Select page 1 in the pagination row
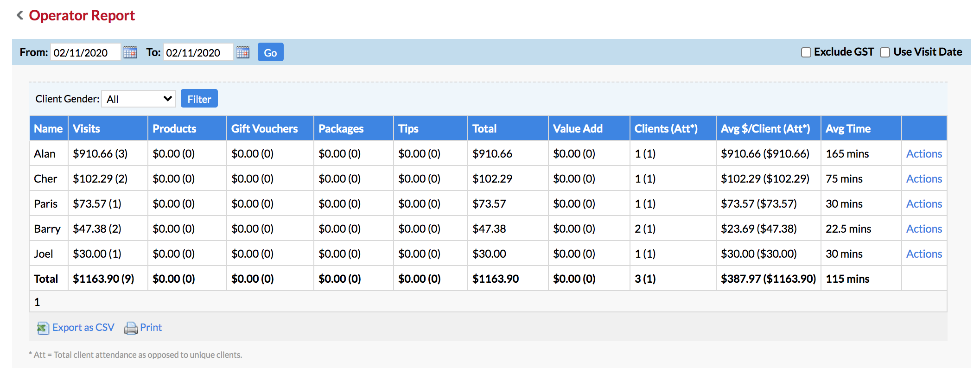This screenshot has height=368, width=980. 37,302
